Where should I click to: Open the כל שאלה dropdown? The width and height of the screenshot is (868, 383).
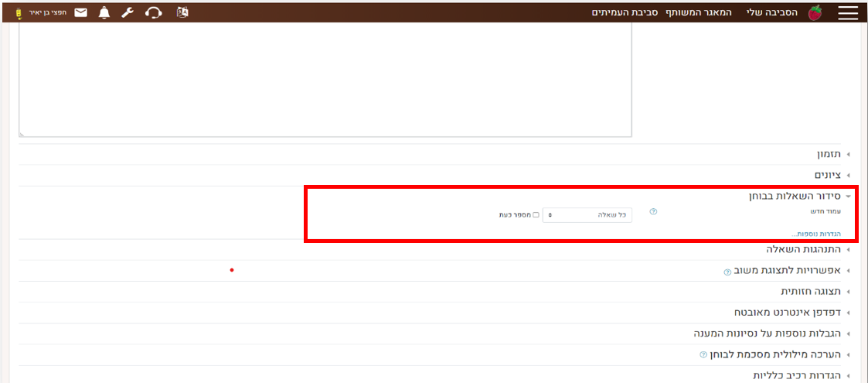click(x=587, y=215)
